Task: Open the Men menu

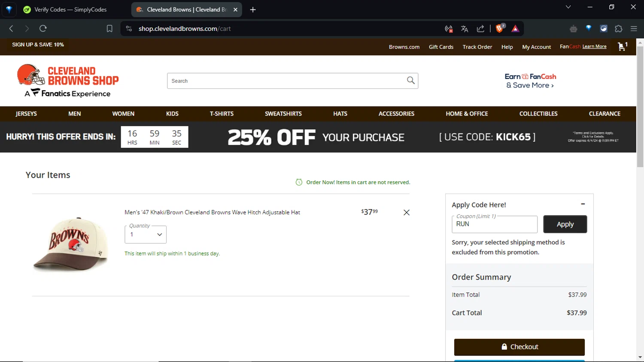Action: (x=74, y=114)
